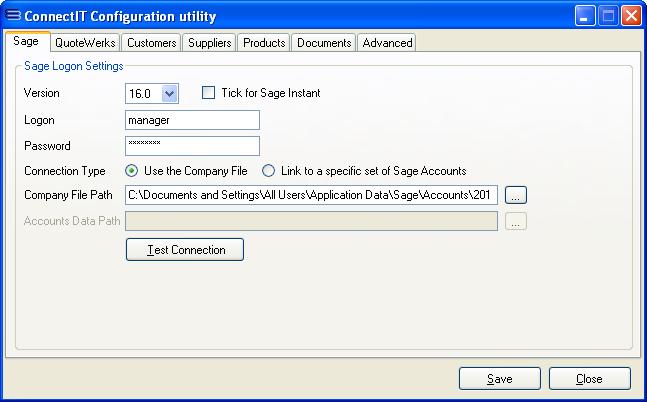
Task: Switch to the Customers tab
Action: (x=151, y=43)
